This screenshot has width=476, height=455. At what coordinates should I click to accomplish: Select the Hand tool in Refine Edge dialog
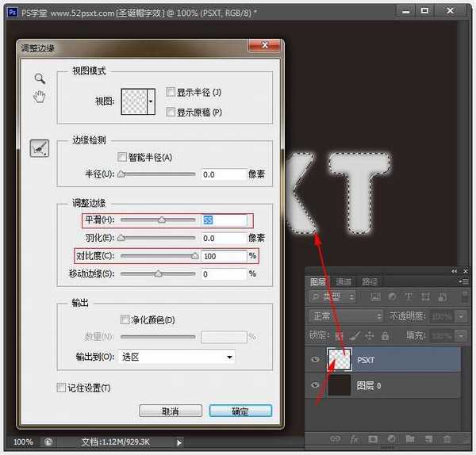point(40,97)
